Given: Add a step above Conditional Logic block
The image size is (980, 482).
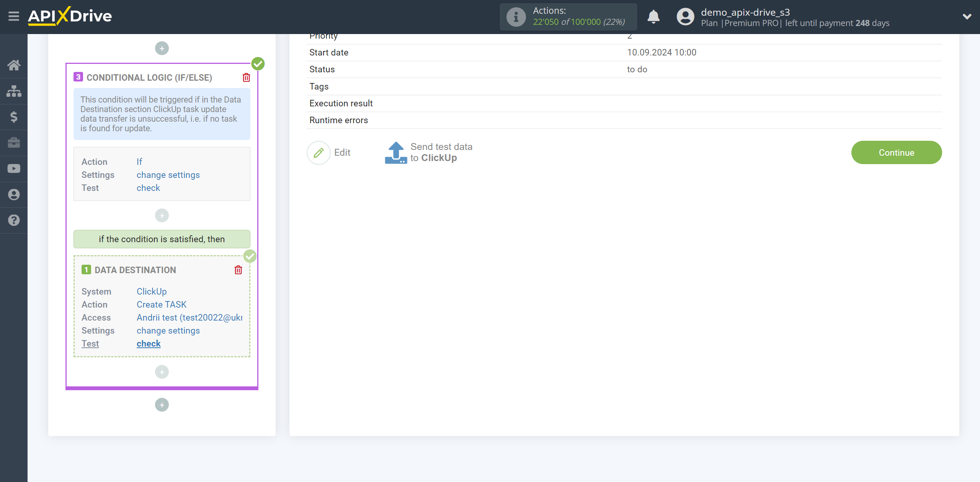Looking at the screenshot, I should 162,48.
